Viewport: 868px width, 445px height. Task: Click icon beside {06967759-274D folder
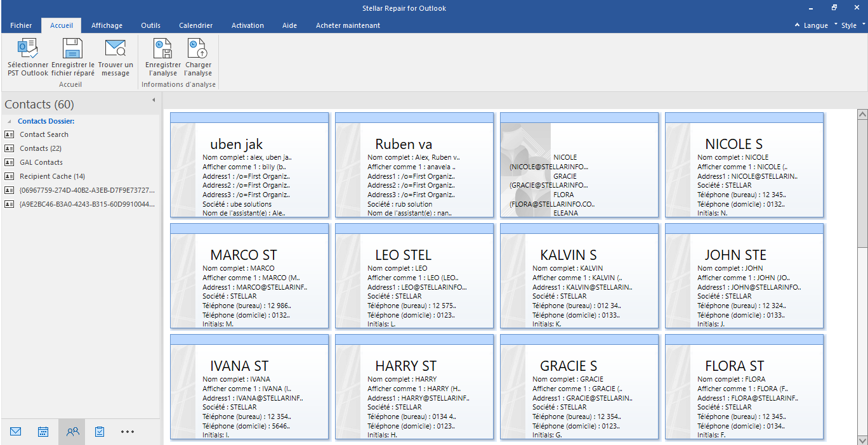(x=10, y=190)
